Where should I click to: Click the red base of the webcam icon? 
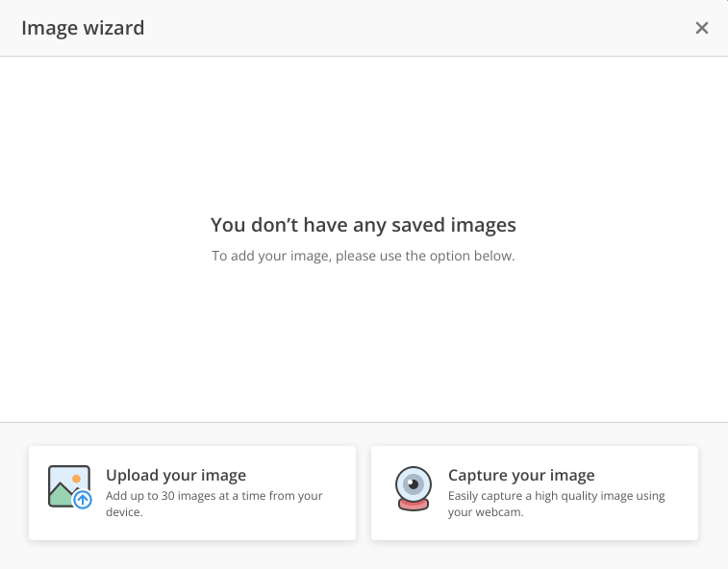tap(413, 506)
